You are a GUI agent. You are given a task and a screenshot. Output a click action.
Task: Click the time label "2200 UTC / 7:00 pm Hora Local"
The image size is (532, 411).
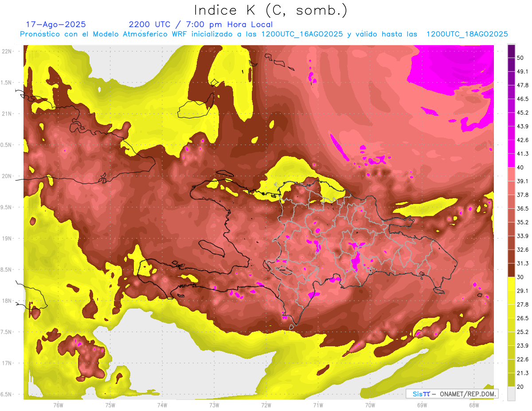tap(201, 24)
